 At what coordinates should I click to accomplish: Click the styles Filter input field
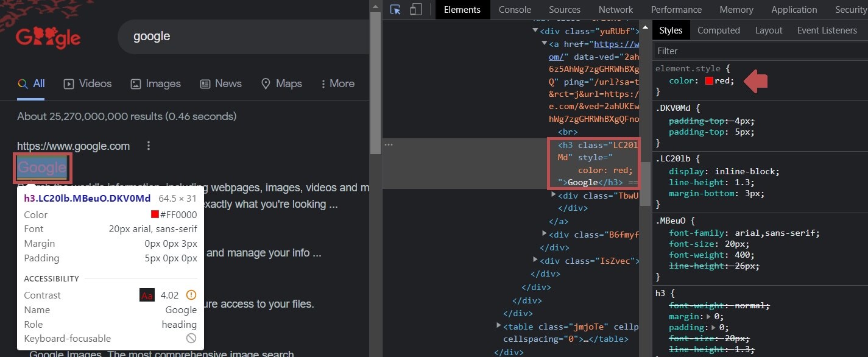[760, 51]
